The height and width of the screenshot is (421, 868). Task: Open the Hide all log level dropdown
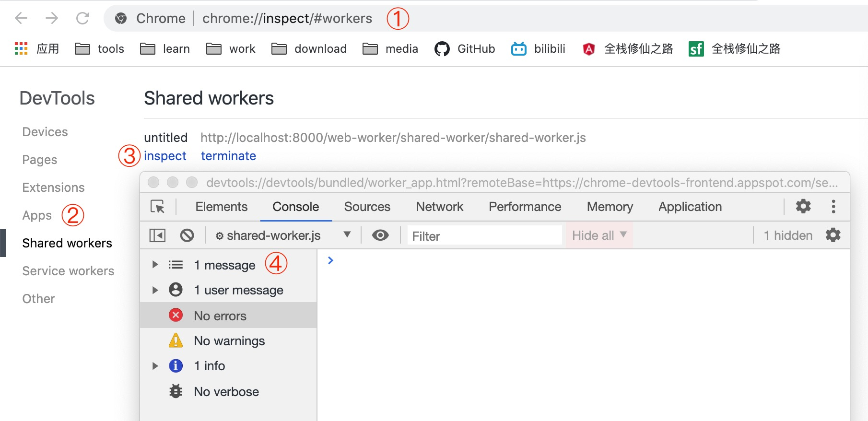599,235
